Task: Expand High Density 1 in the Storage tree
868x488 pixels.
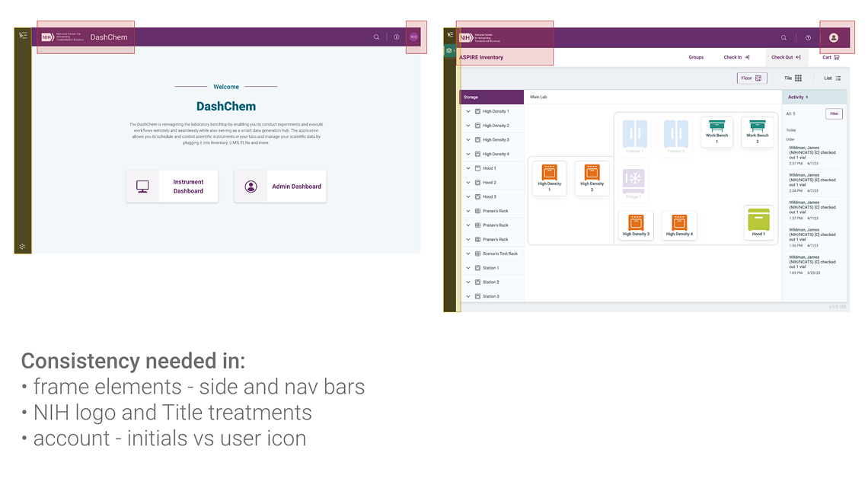Action: (468, 111)
